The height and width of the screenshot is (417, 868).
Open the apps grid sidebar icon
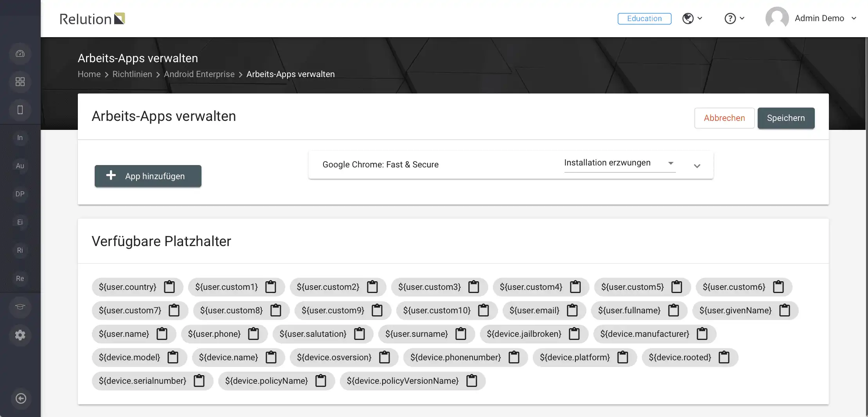20,82
